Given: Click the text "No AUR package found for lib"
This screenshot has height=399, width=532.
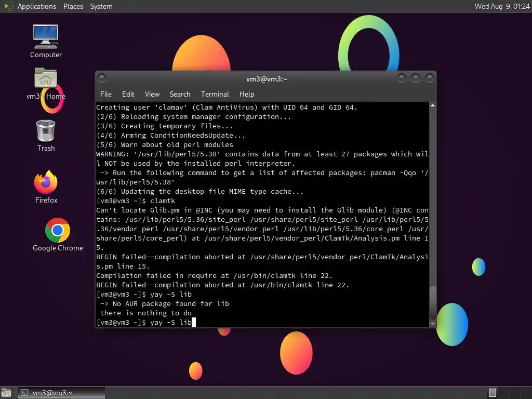Looking at the screenshot, I should pos(171,303).
